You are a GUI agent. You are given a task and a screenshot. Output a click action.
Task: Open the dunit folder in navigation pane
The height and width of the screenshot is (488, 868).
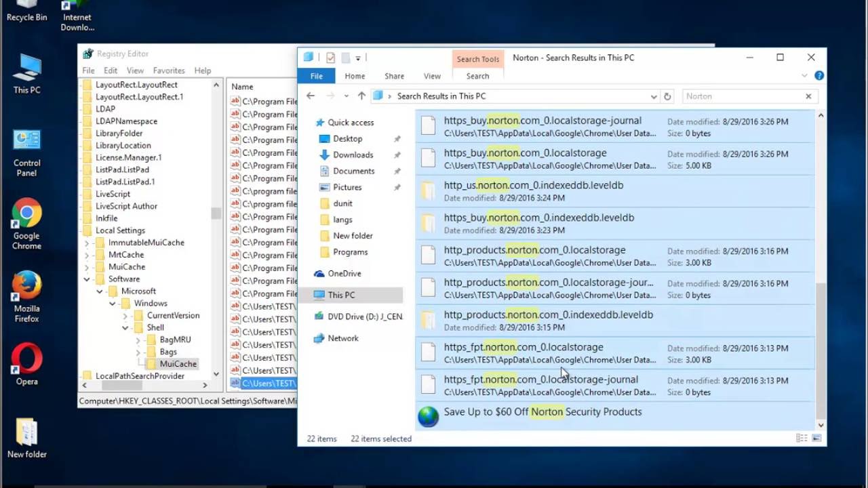[x=342, y=203]
